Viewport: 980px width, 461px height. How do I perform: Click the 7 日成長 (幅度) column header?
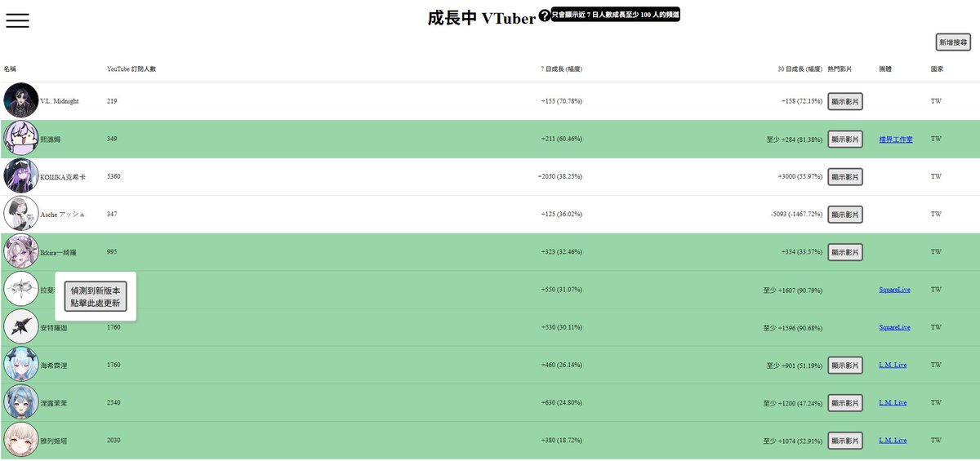tap(561, 69)
